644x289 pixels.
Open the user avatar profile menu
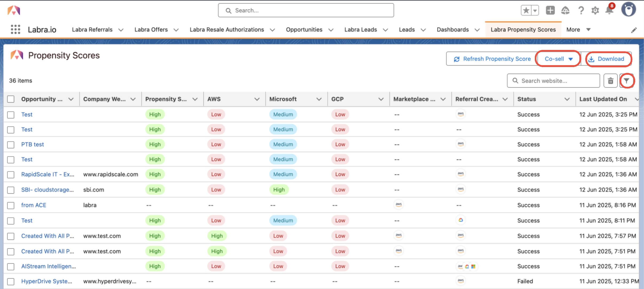coord(629,10)
